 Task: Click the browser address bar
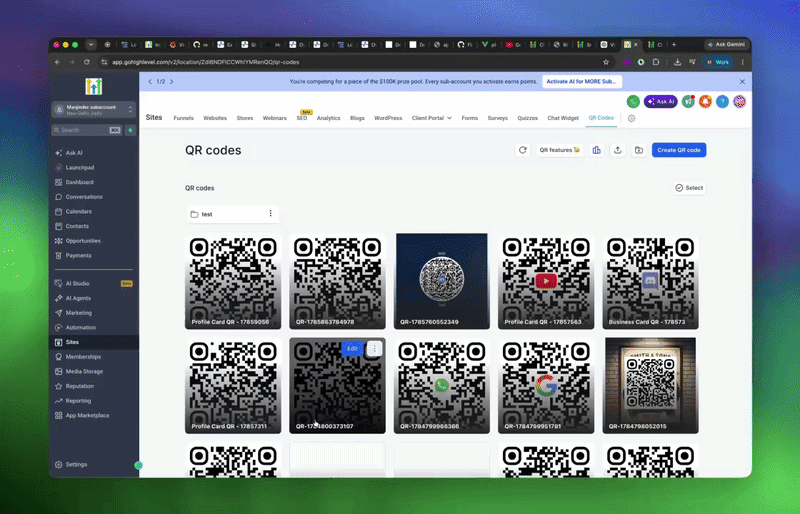352,62
